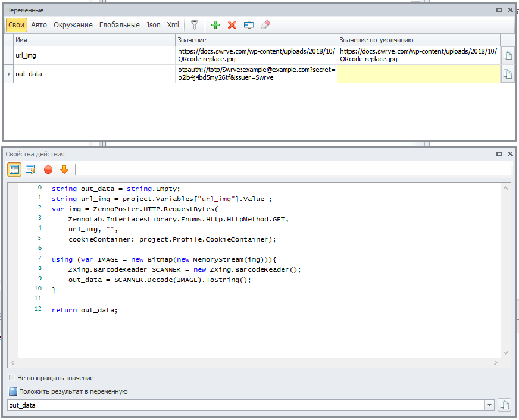Switch to the 'Окружение' tab
Screen dimensions: 519x420
coord(73,25)
